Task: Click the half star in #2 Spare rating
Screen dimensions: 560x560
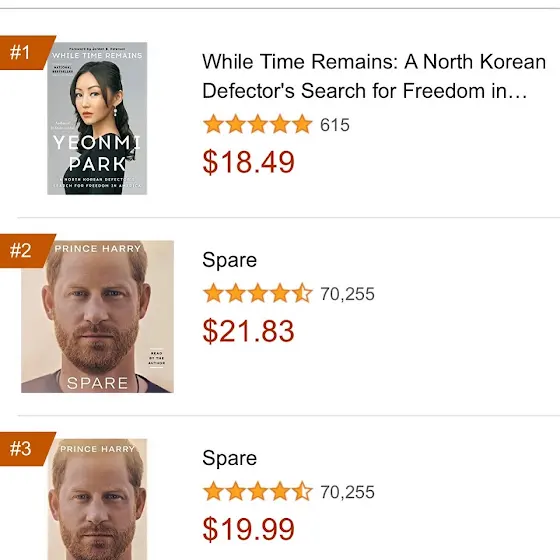Action: pyautogui.click(x=302, y=293)
